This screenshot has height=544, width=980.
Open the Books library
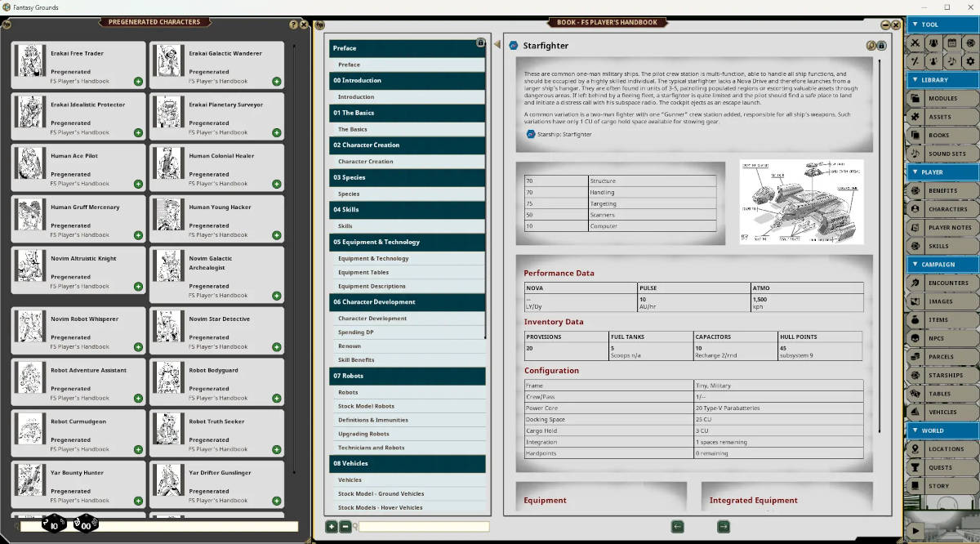click(x=942, y=136)
